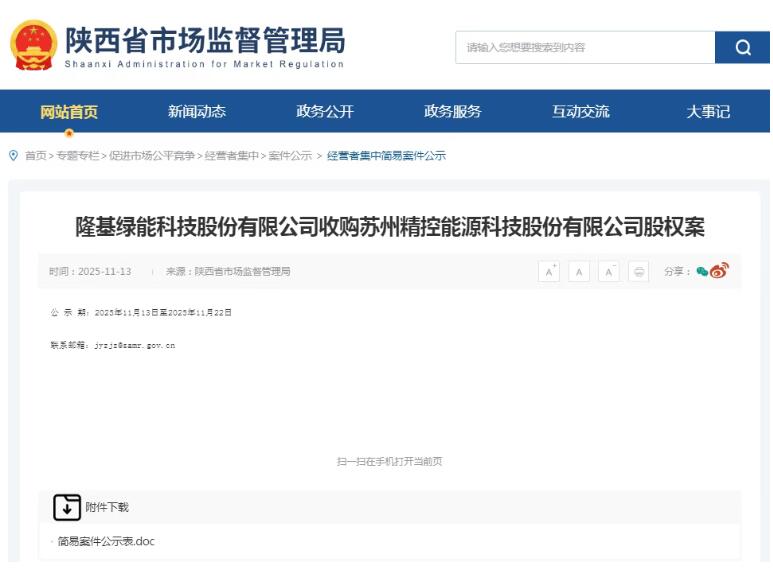Select the 政务服务 navigation item
Viewport: 773px width, 581px height.
tap(453, 112)
